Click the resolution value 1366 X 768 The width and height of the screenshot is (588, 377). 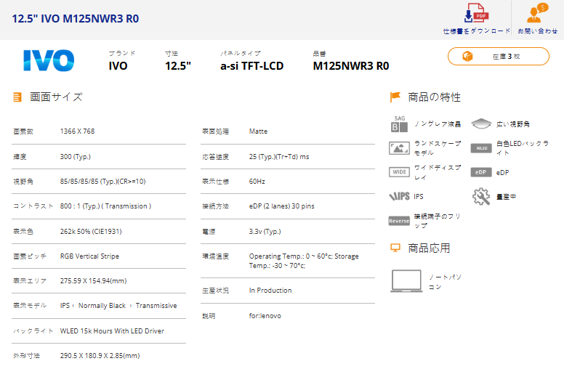(x=77, y=131)
